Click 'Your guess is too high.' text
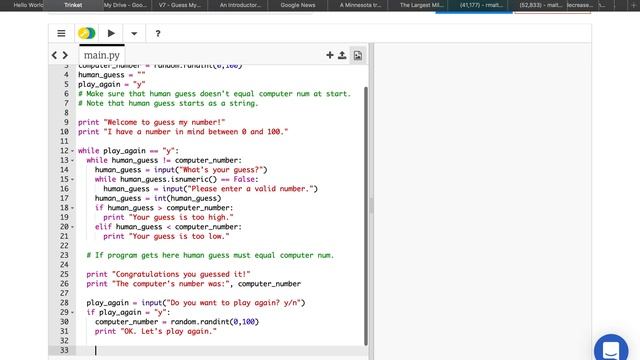This screenshot has width=640, height=360. pyautogui.click(x=181, y=218)
